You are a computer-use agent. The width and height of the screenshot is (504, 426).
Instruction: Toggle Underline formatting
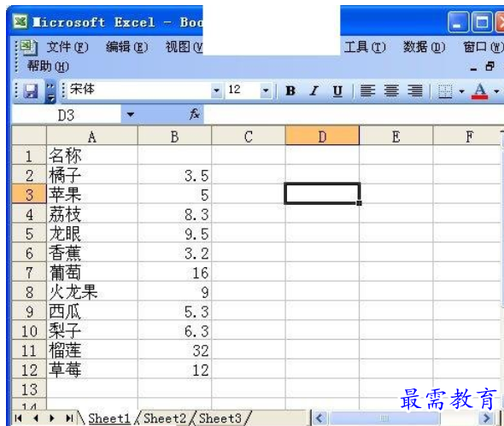pos(337,91)
